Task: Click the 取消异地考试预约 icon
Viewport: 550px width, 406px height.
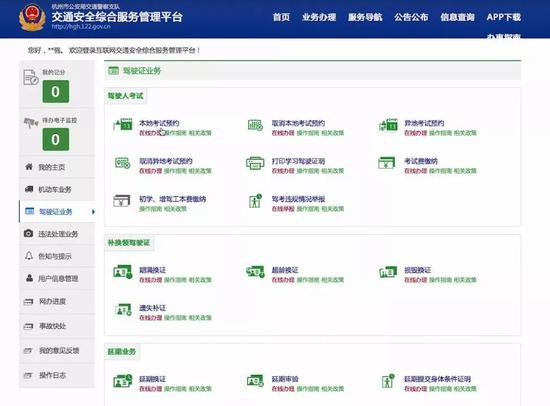Action: click(x=122, y=163)
